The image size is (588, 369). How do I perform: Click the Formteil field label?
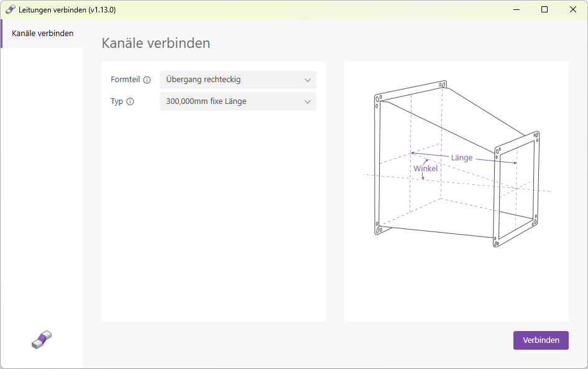pyautogui.click(x=126, y=80)
